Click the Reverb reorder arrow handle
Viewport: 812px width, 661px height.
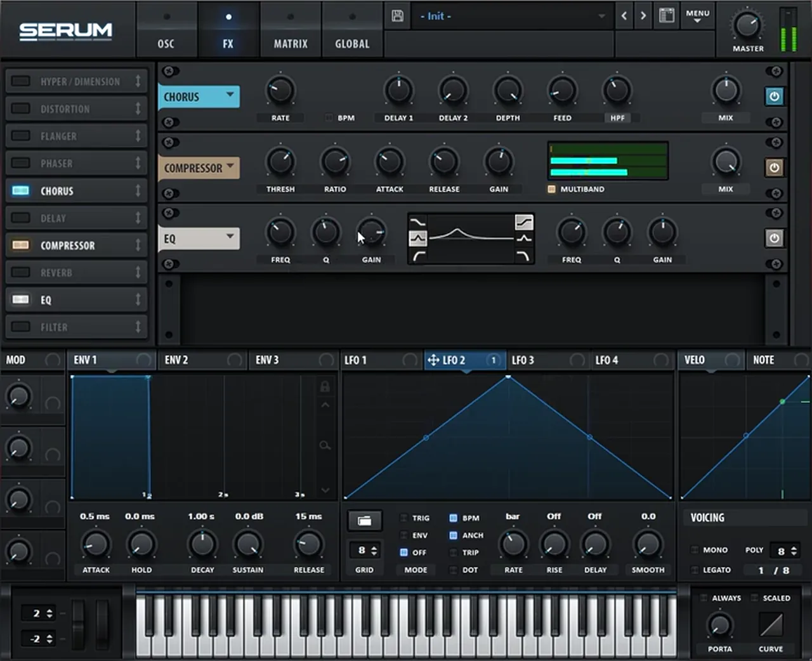pos(138,272)
